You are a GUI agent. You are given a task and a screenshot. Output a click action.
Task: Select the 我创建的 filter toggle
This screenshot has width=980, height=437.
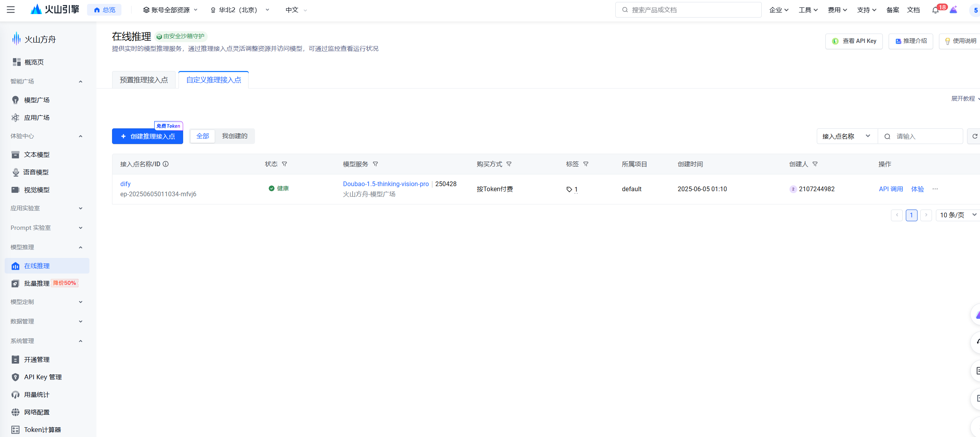[235, 136]
